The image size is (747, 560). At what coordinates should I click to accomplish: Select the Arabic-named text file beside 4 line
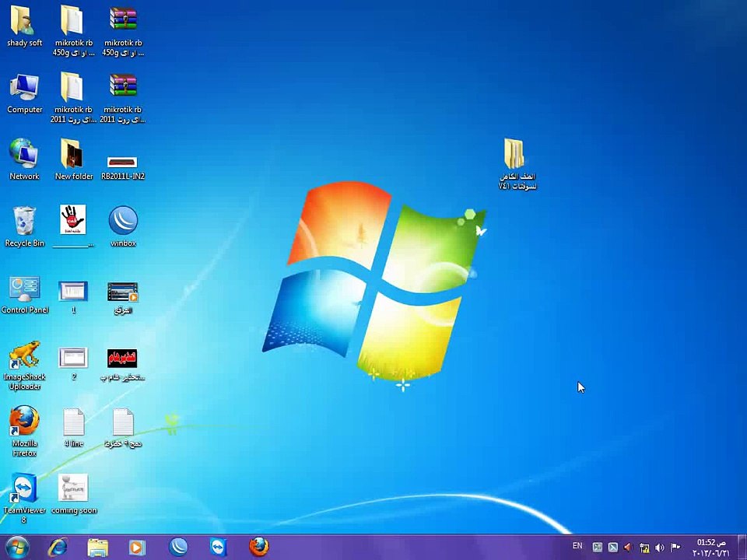click(x=123, y=422)
